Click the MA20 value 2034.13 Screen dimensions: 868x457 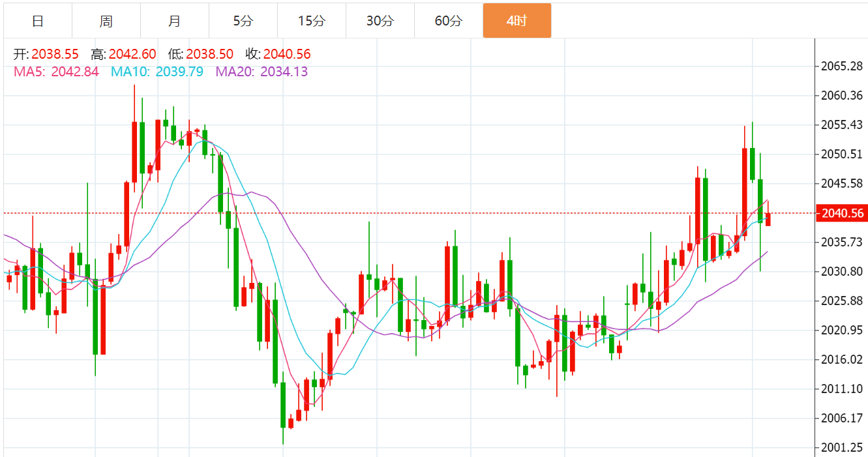tap(284, 72)
